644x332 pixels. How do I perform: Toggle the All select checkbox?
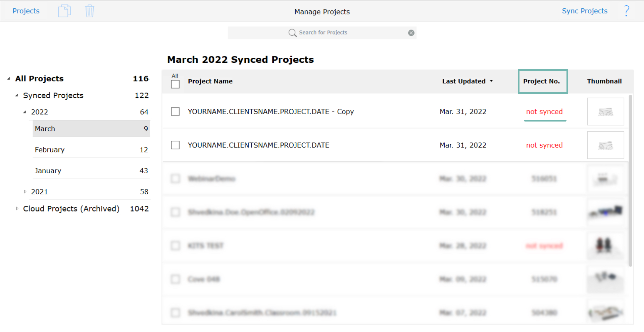pos(175,84)
